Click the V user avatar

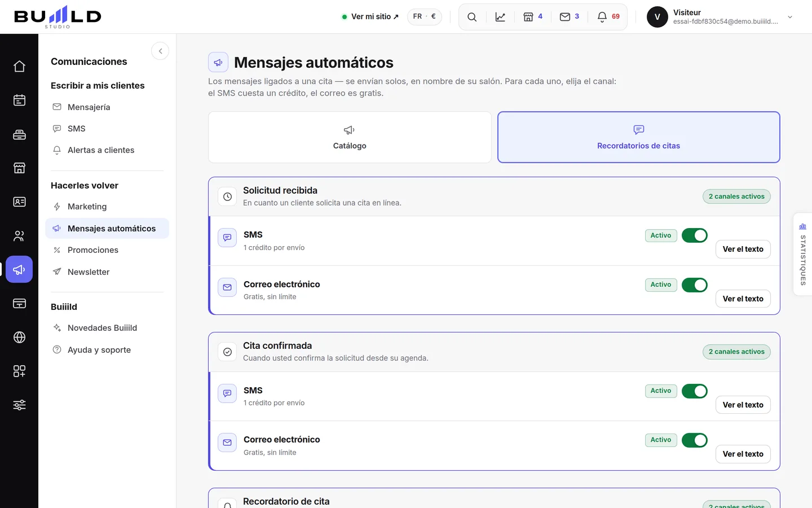click(657, 17)
